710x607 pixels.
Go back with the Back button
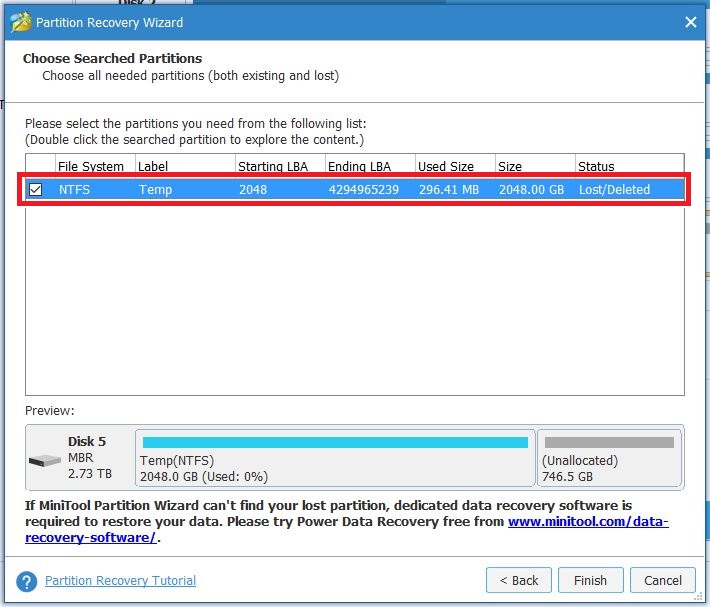[x=519, y=580]
